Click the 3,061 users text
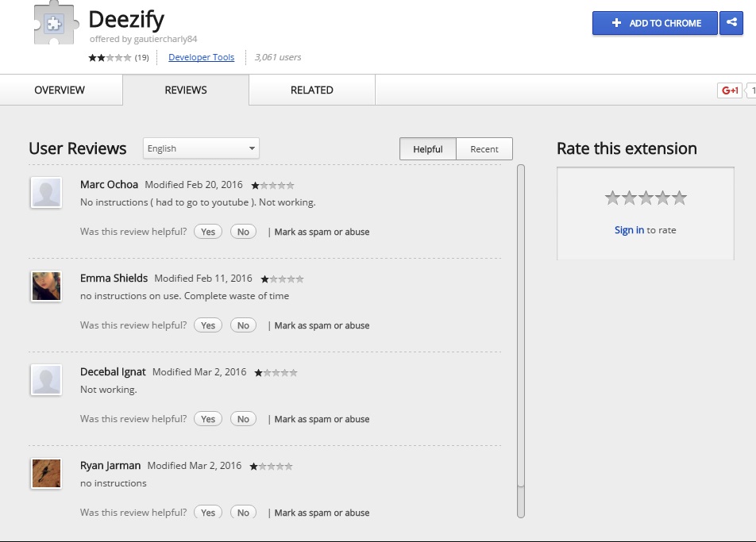 click(x=278, y=57)
